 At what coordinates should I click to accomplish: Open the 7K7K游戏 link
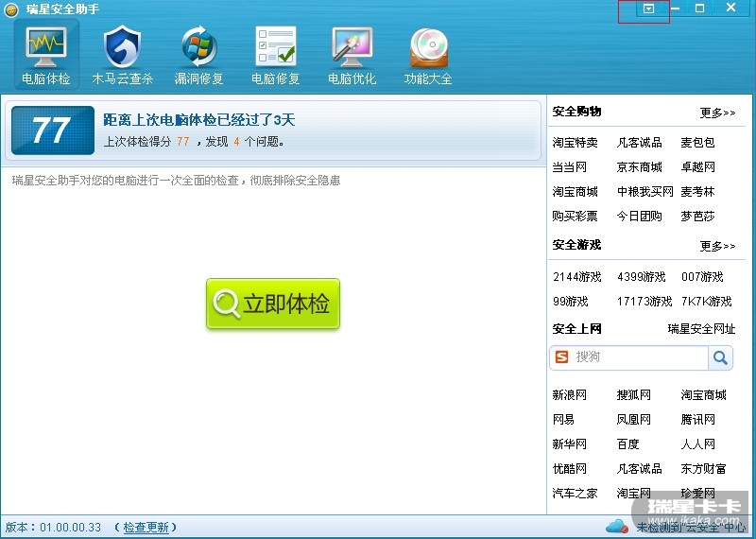coord(706,302)
